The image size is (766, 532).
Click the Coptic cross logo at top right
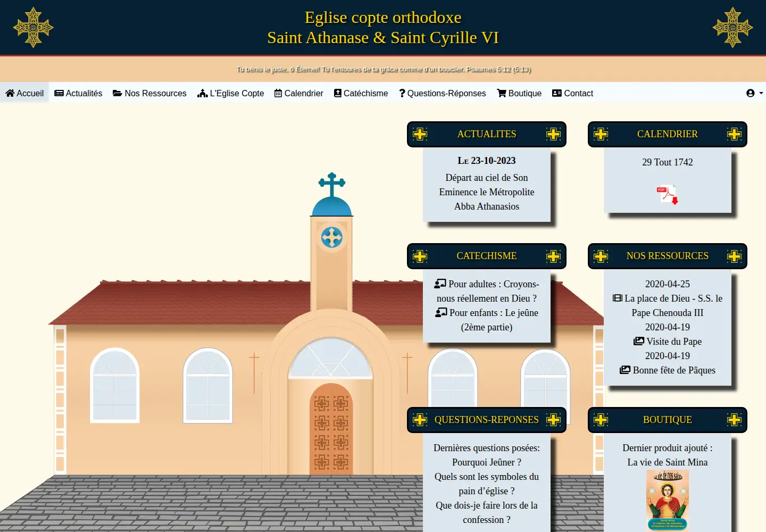732,27
